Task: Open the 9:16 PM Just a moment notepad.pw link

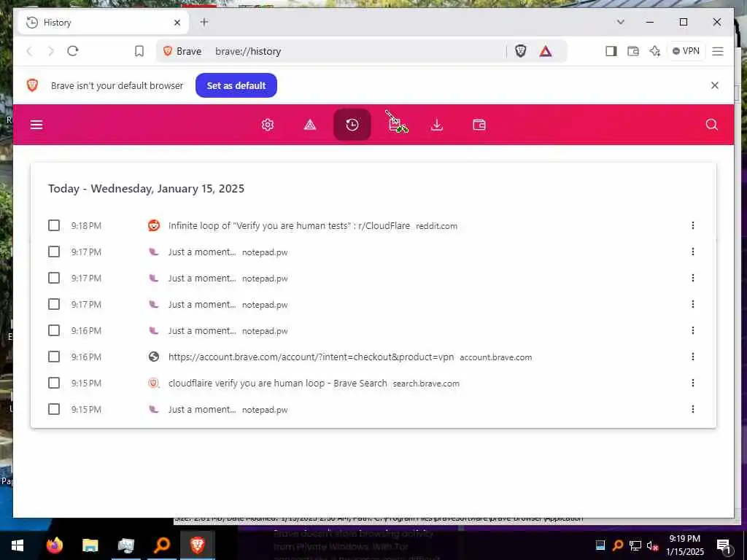Action: coord(202,330)
